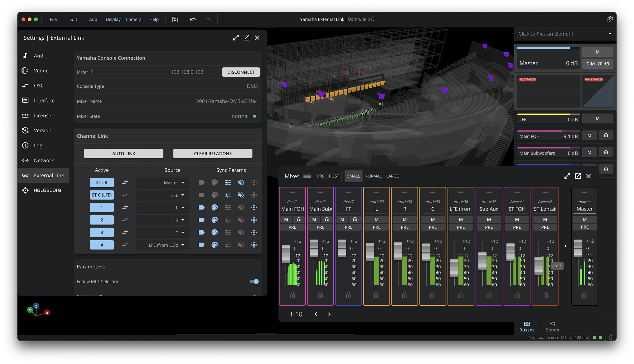This screenshot has width=634, height=364.
Task: Switch to the Sends tab
Action: click(x=552, y=327)
